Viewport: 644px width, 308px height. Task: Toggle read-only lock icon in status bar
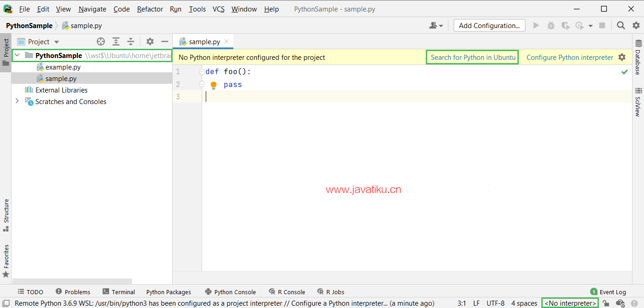click(606, 303)
